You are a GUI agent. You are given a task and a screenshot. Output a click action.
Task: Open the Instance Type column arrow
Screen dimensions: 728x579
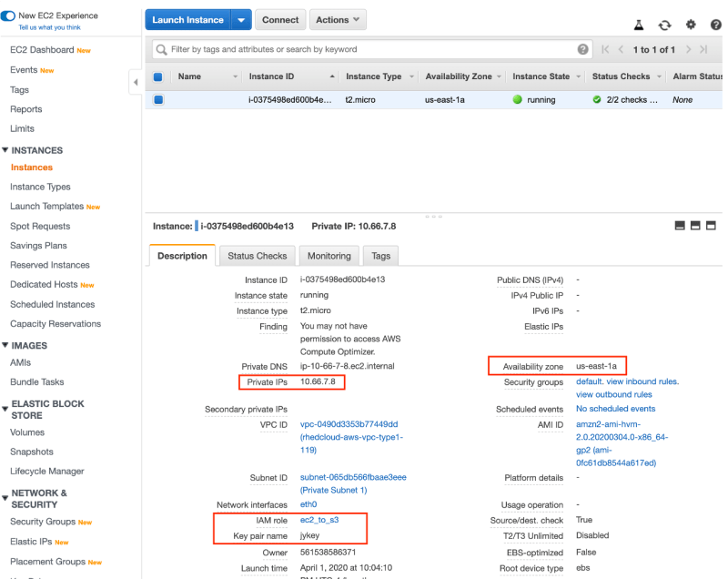[x=411, y=76]
